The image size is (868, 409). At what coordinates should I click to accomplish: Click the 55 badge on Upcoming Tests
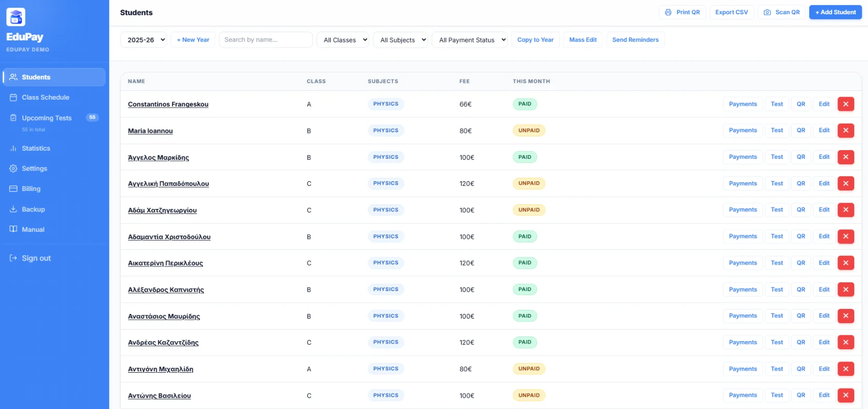(x=92, y=117)
